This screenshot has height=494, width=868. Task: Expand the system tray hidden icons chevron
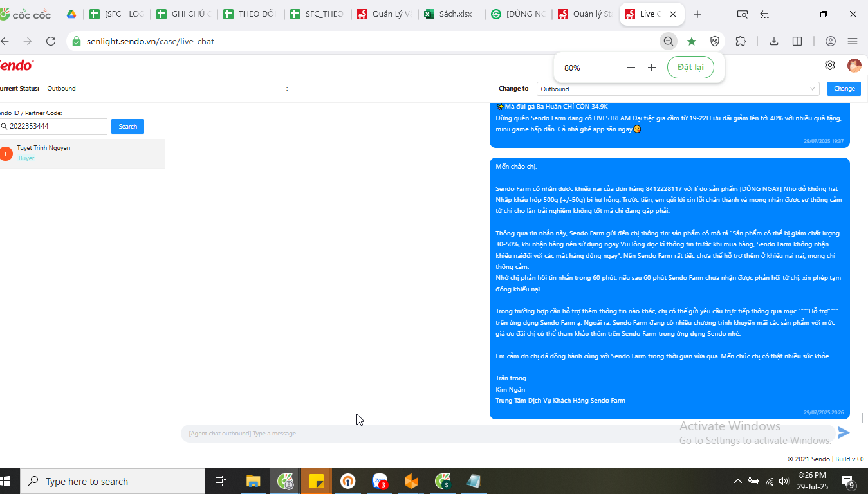[738, 481]
